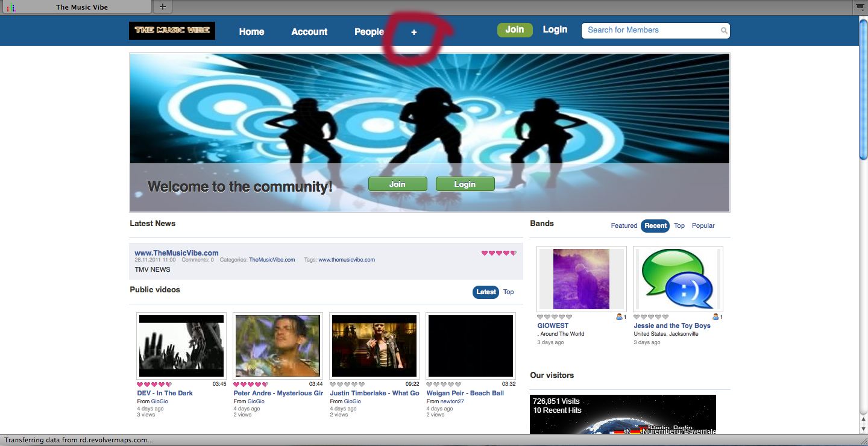The width and height of the screenshot is (868, 446).
Task: Switch Bands to Featured tab
Action: (624, 226)
